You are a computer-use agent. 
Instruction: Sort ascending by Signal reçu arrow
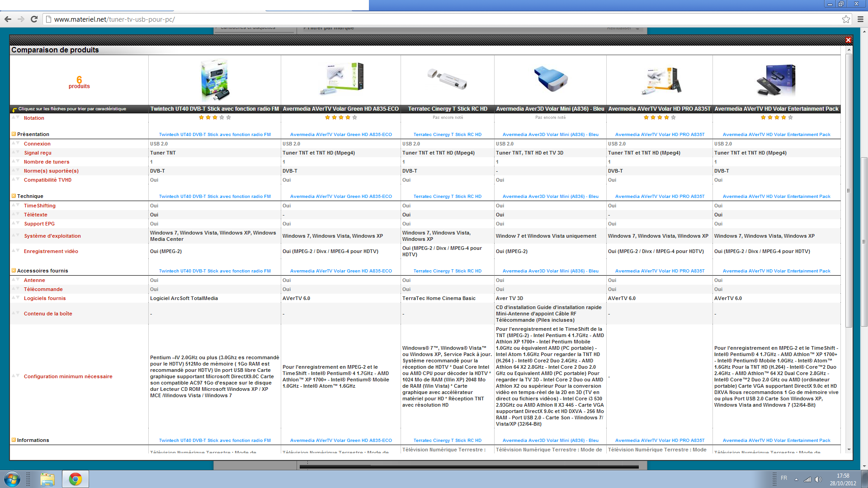(14, 152)
